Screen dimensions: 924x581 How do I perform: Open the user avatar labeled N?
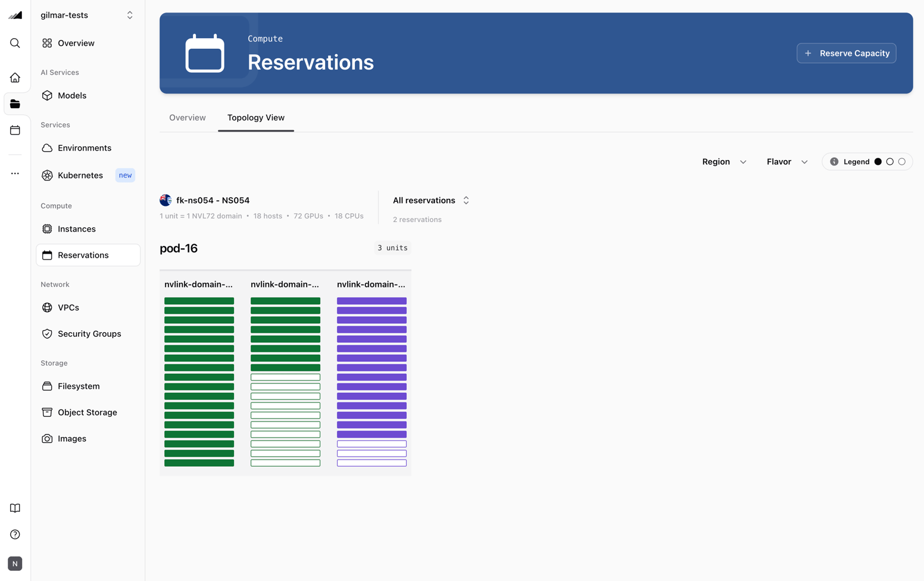point(15,563)
